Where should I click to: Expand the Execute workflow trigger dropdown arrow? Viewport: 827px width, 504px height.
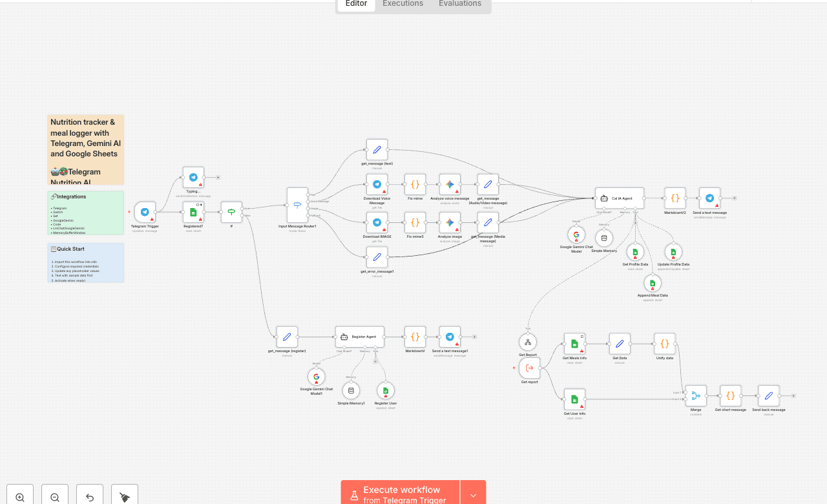point(473,495)
